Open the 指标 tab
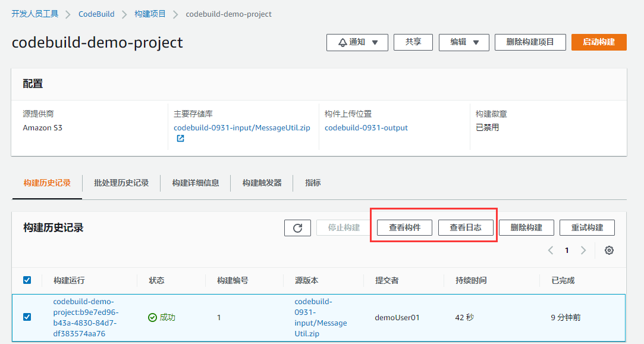644x344 pixels. [313, 183]
